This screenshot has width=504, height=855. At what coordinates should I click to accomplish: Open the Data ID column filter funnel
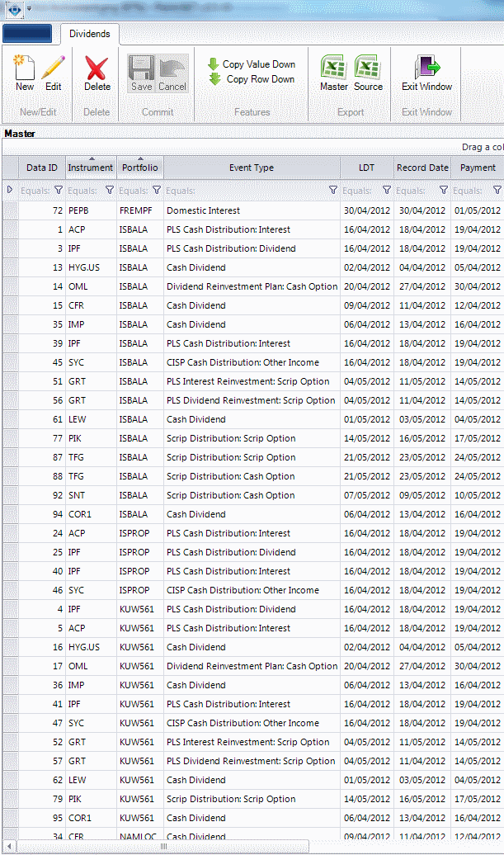coord(59,191)
